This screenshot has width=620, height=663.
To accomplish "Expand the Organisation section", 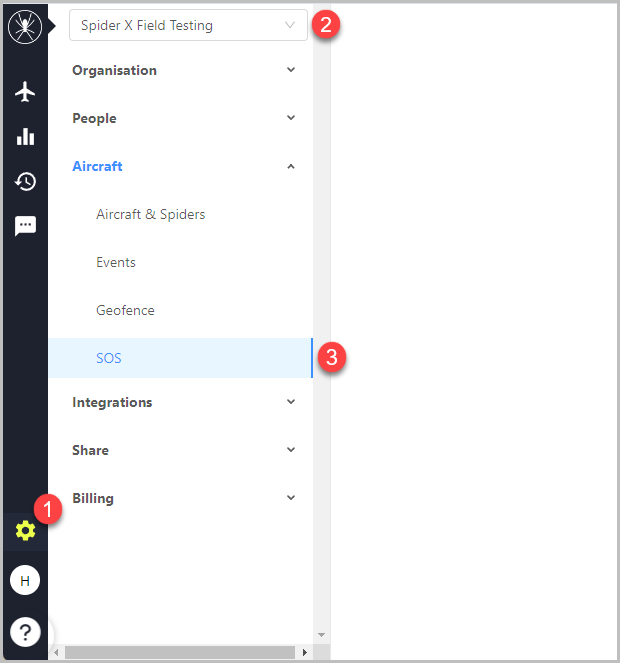I will pyautogui.click(x=183, y=70).
